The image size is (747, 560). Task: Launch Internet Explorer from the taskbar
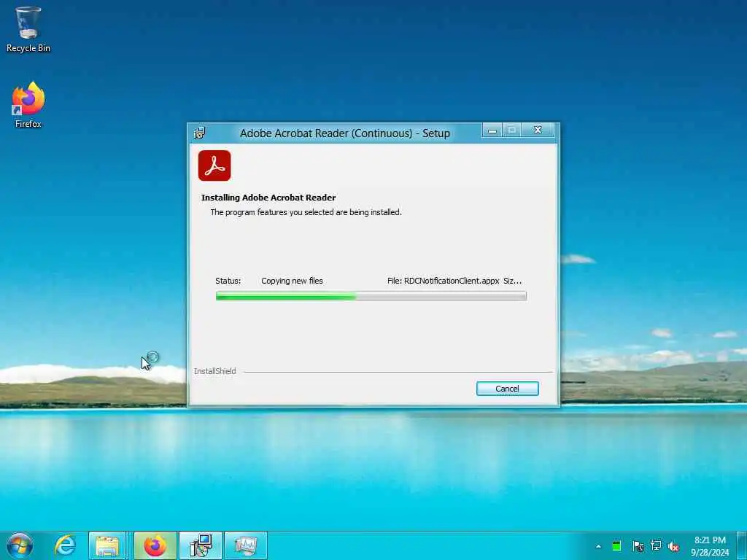65,545
